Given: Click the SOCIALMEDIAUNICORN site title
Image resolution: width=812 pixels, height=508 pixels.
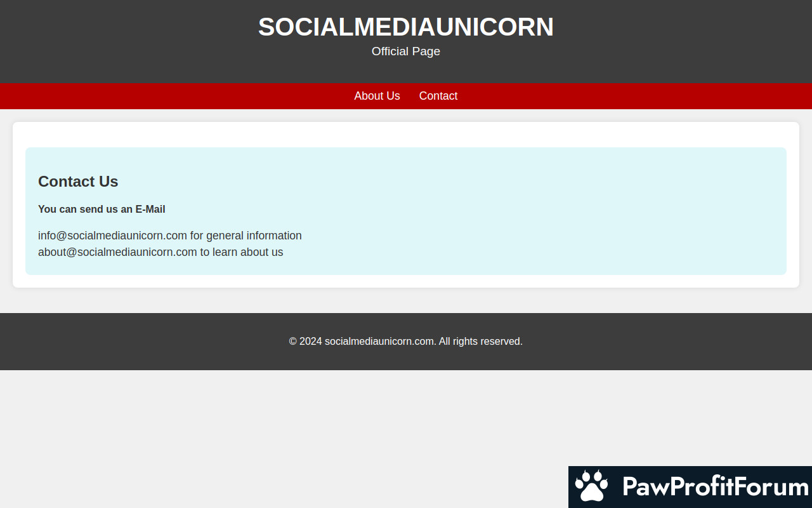Looking at the screenshot, I should click(x=405, y=27).
